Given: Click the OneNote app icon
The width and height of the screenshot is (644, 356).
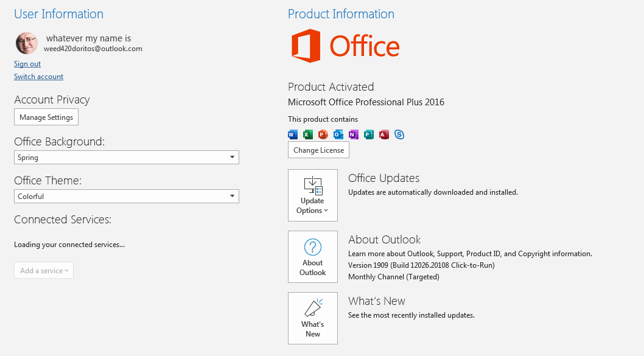Looking at the screenshot, I should tap(354, 134).
